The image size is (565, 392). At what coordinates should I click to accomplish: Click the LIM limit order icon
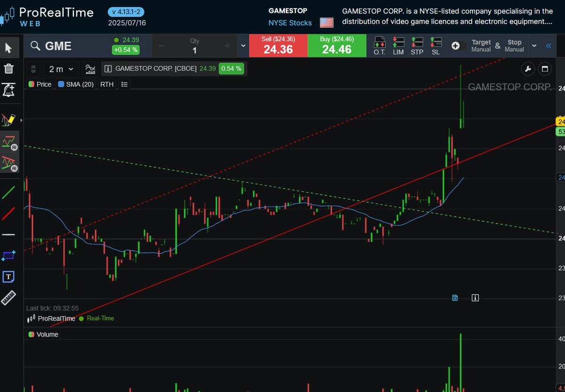pyautogui.click(x=398, y=46)
